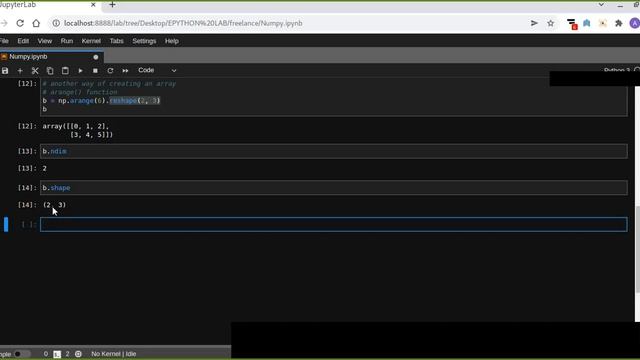640x360 pixels.
Task: View site information icon in address bar
Action: pyautogui.click(x=56, y=23)
